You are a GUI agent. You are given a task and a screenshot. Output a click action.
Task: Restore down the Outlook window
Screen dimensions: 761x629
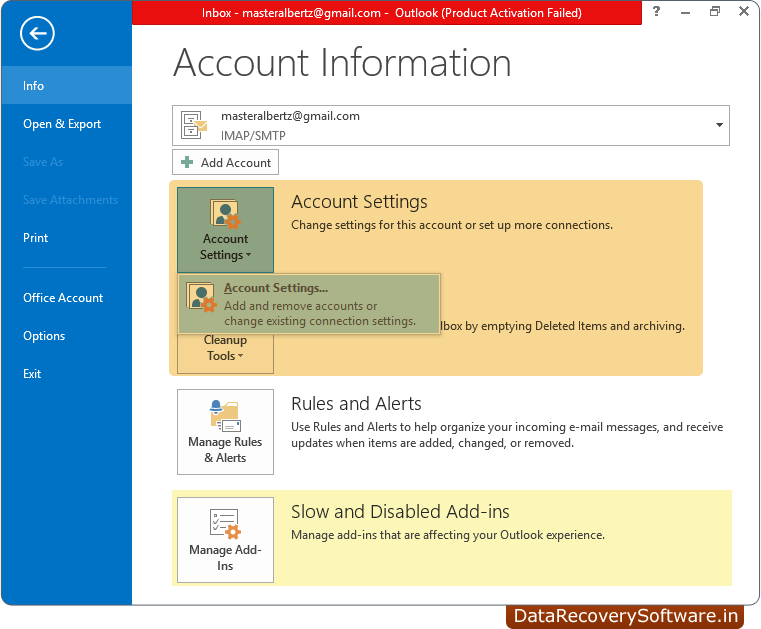[x=714, y=11]
